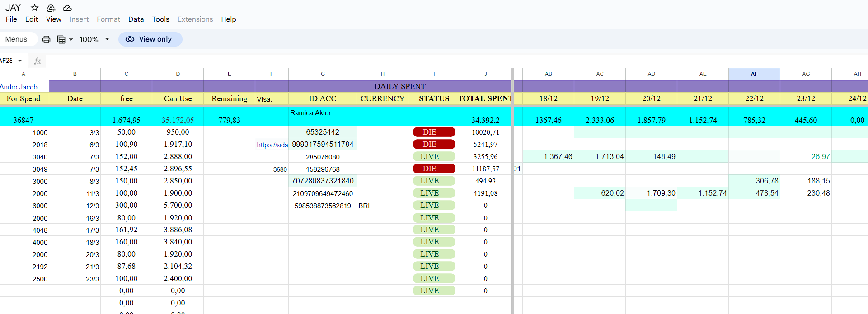Select the 306,78 cell under 22/12
Viewport: 868px width, 314px height.
click(754, 181)
